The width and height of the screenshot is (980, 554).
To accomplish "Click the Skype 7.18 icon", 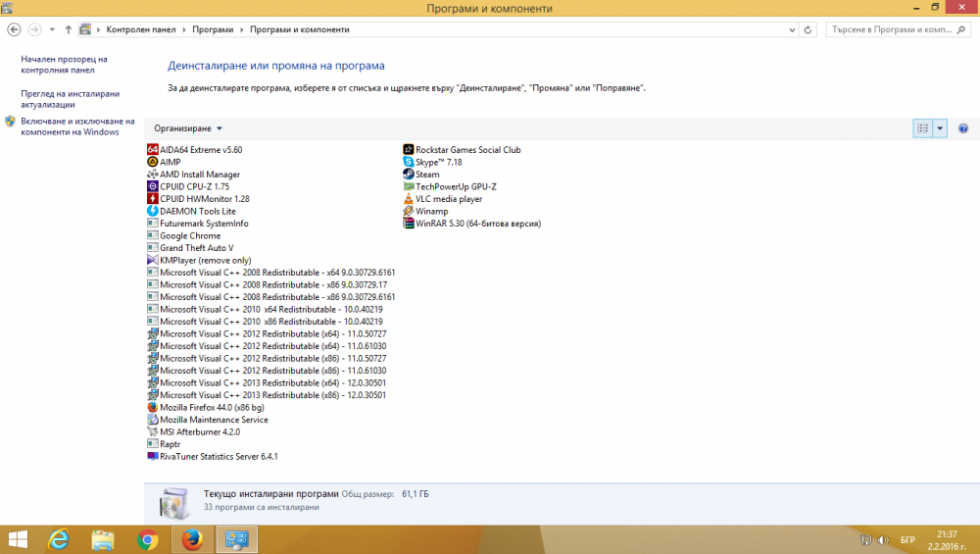I will click(x=408, y=162).
